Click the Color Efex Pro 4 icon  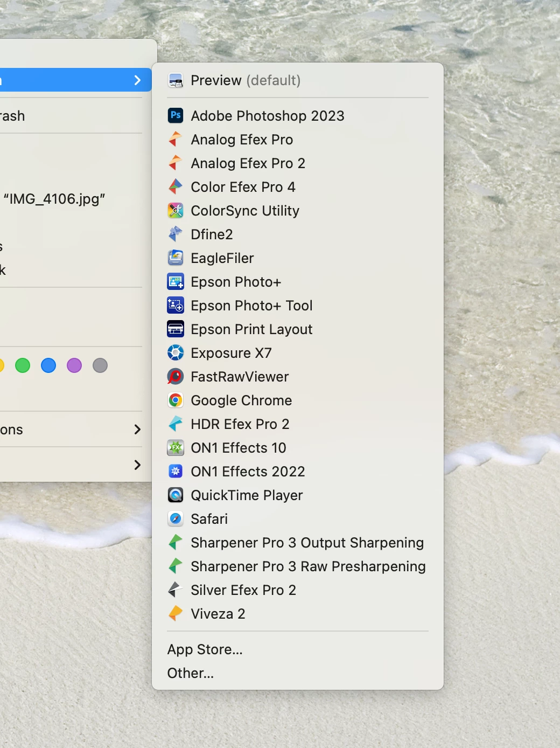click(176, 186)
